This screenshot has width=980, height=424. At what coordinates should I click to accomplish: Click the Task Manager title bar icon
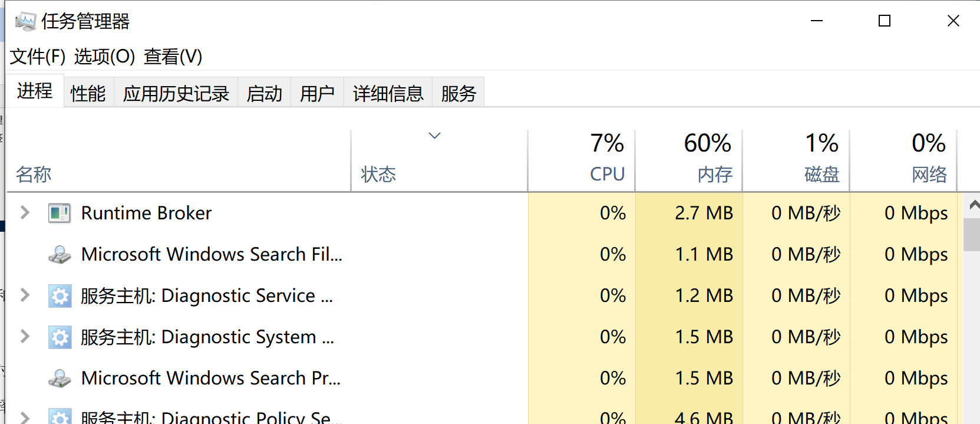click(25, 22)
